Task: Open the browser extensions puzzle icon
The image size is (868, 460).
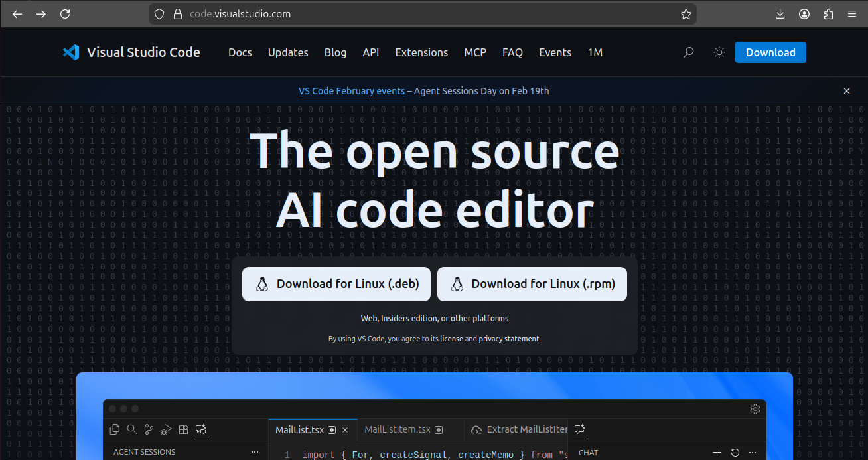Action: 828,14
